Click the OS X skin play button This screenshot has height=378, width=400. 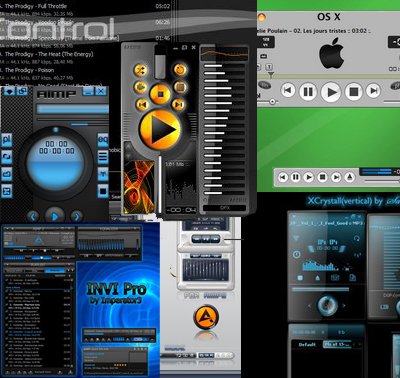click(x=331, y=92)
